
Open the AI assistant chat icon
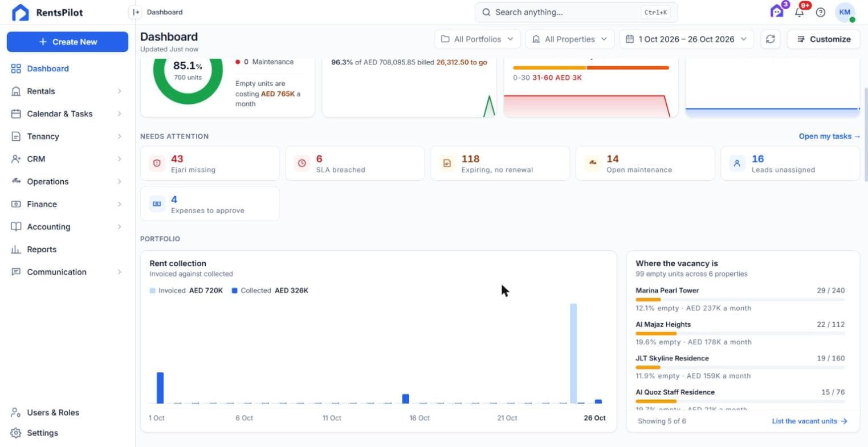click(x=776, y=11)
